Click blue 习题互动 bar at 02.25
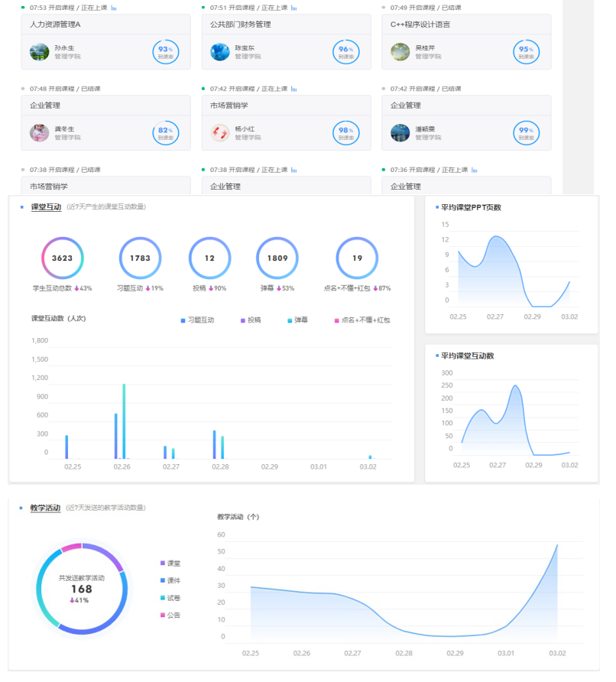Viewport: 616px width, 682px height. coord(66,447)
